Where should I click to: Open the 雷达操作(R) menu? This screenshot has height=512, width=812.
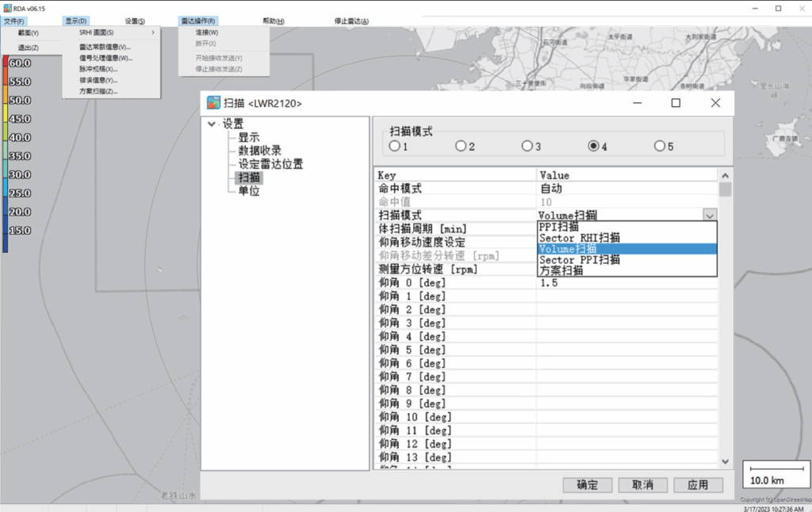(x=197, y=21)
